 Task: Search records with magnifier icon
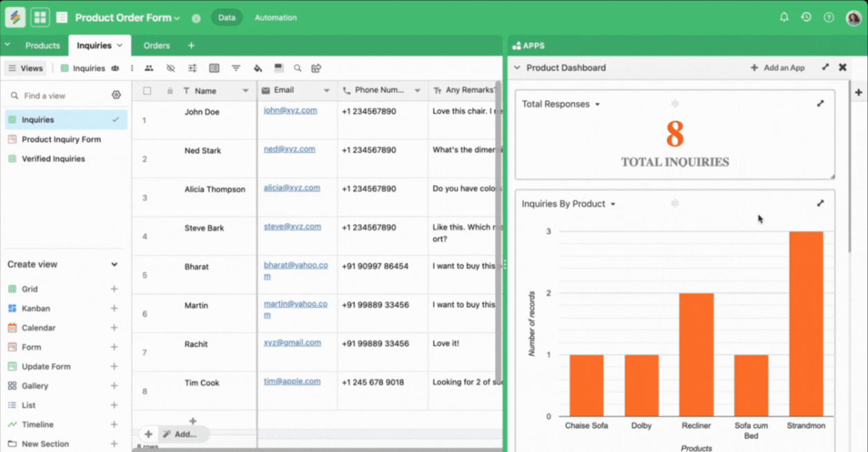pos(298,68)
